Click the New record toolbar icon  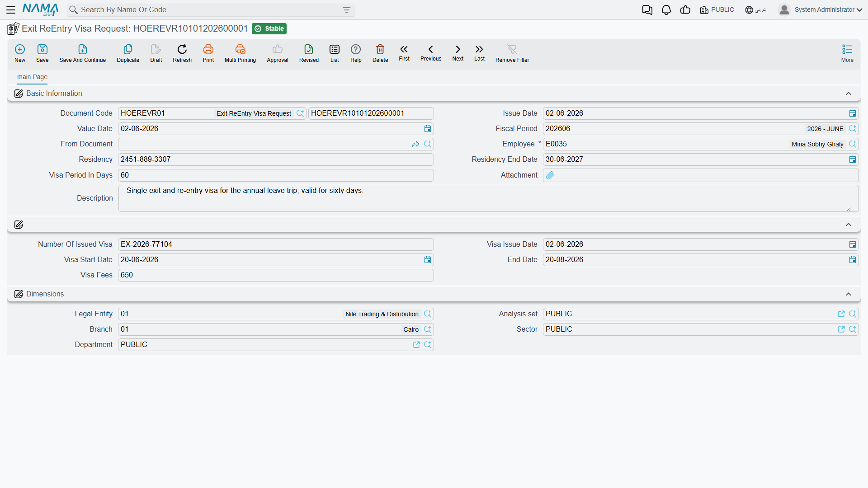point(20,53)
